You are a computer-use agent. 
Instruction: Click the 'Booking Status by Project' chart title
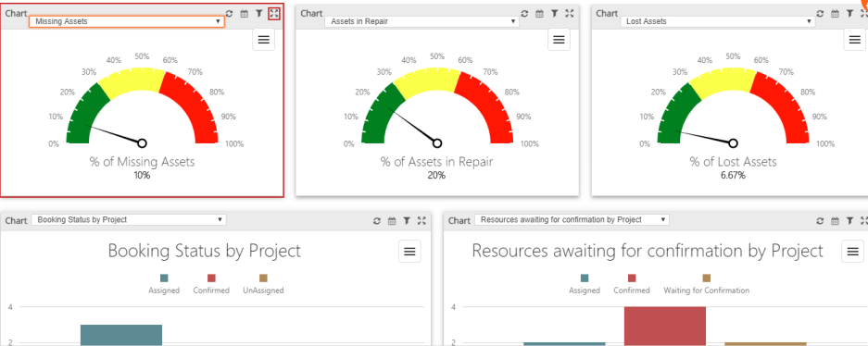(x=205, y=251)
